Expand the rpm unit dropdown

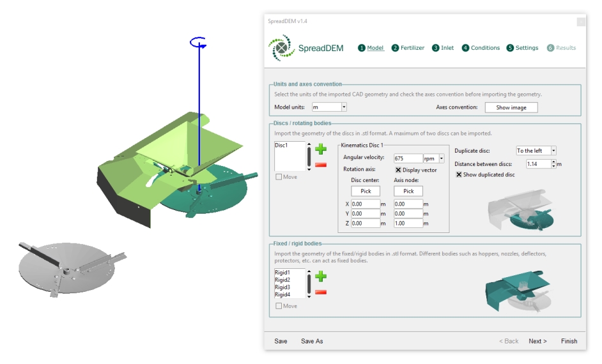pos(441,158)
